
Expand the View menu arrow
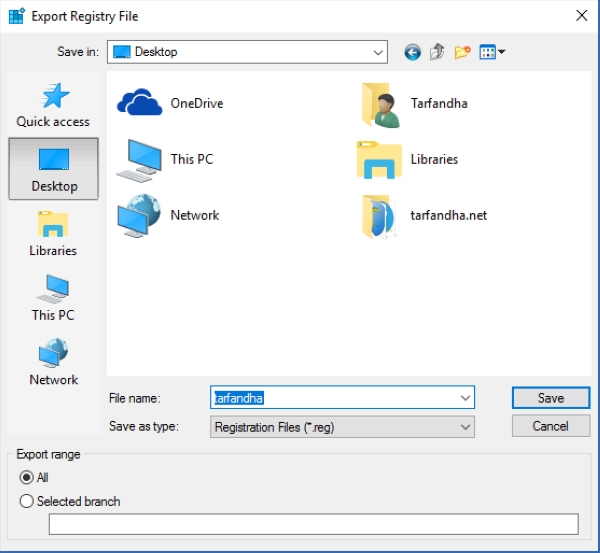[502, 51]
